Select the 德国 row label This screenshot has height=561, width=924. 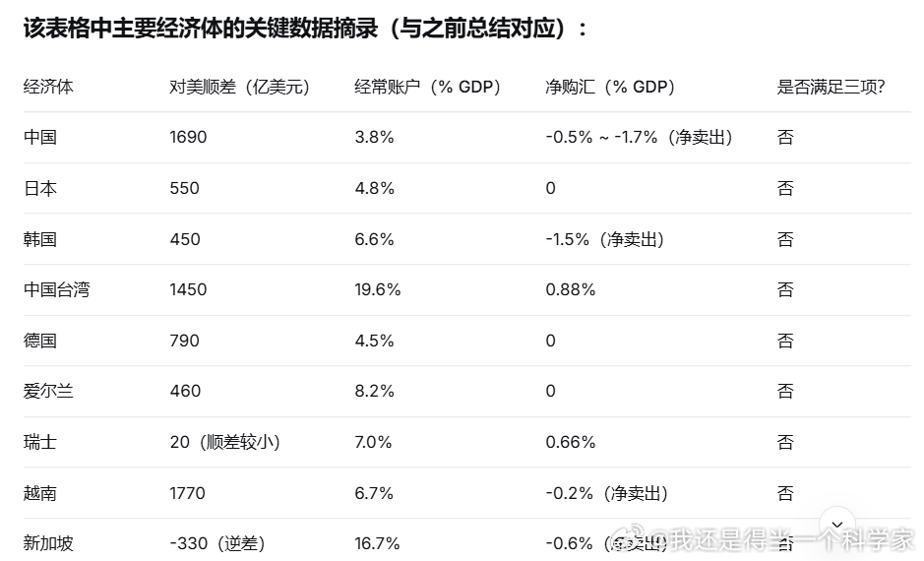click(x=40, y=340)
